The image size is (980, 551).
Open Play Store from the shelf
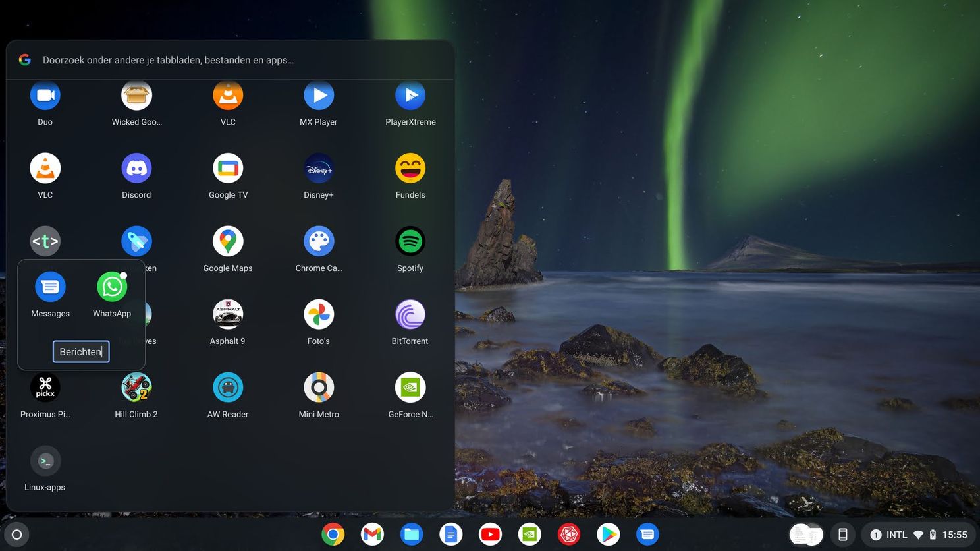(609, 535)
